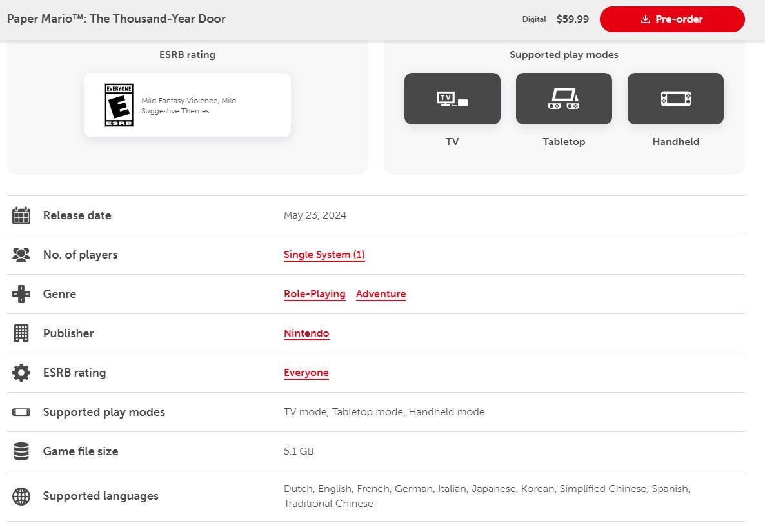Viewport: 765px width, 532px height.
Task: Click the Publisher row label
Action: (68, 333)
